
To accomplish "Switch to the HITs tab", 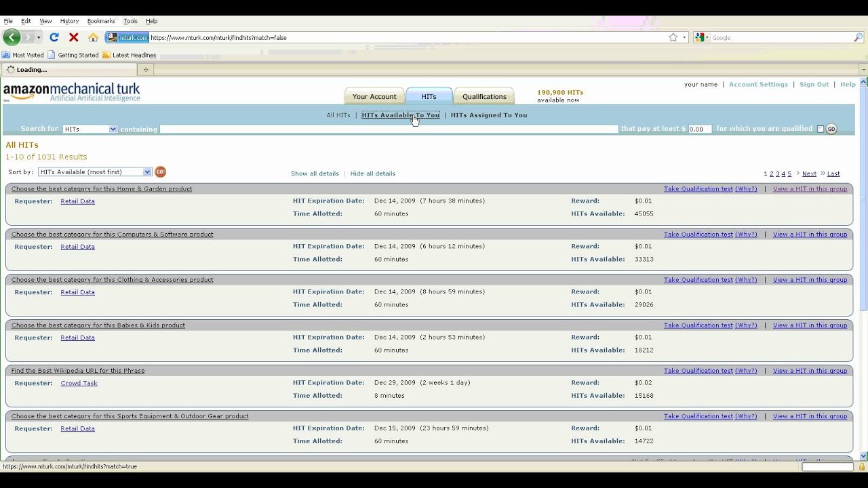I will [429, 96].
